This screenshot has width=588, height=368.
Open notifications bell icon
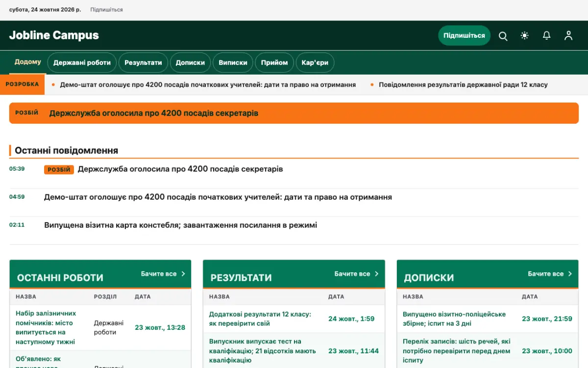point(546,36)
